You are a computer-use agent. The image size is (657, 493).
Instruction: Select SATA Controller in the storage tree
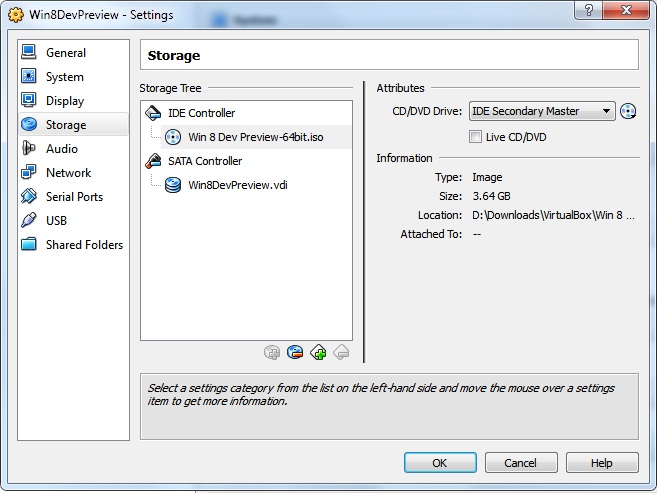pyautogui.click(x=204, y=161)
